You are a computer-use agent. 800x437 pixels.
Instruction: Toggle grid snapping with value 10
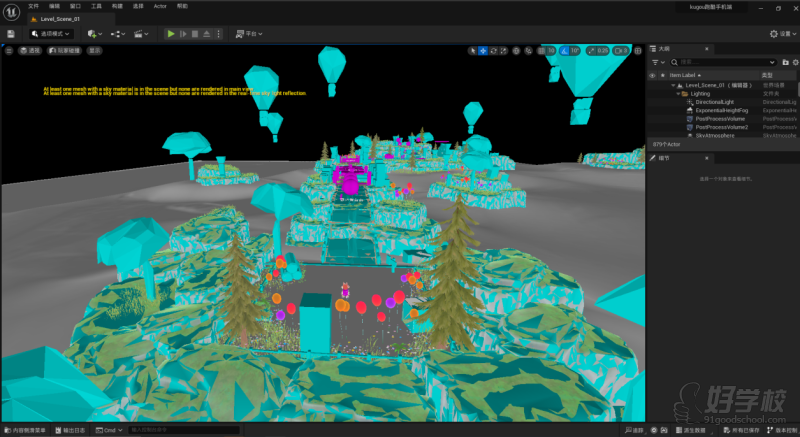(548, 50)
